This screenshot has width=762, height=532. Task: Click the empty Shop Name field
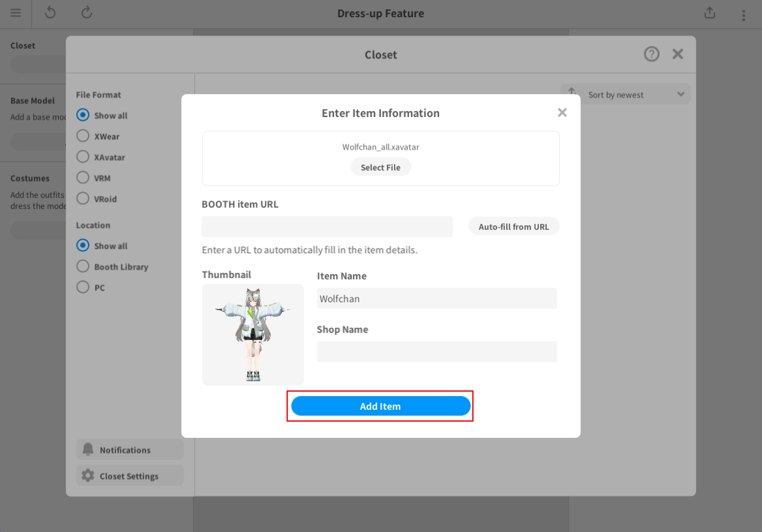point(437,351)
